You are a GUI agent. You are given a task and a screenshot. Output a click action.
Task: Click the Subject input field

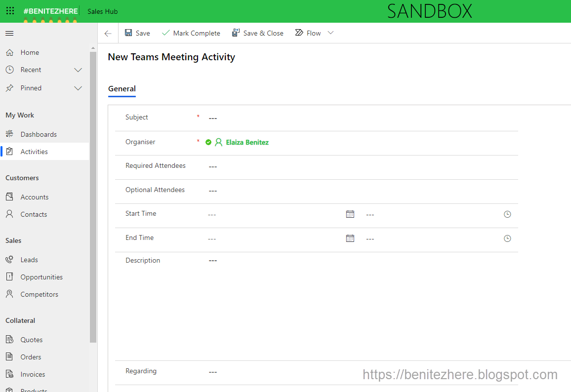click(247, 118)
